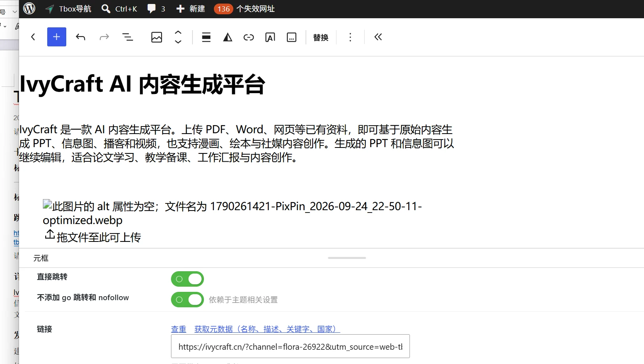Click the 拖文件至此可上传 upload area
The height and width of the screenshot is (364, 644).
[93, 237]
